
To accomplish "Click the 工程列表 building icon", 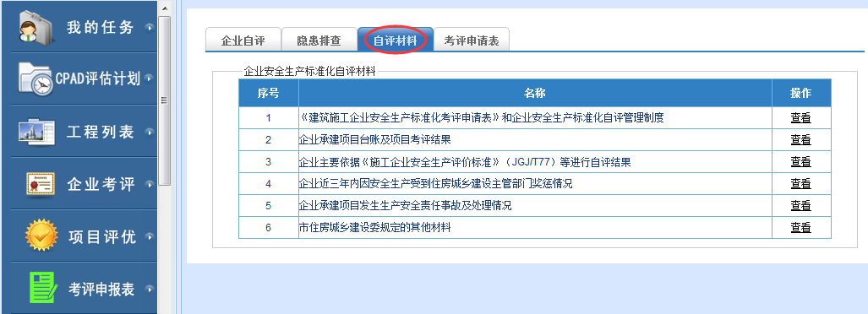I will pos(36,133).
